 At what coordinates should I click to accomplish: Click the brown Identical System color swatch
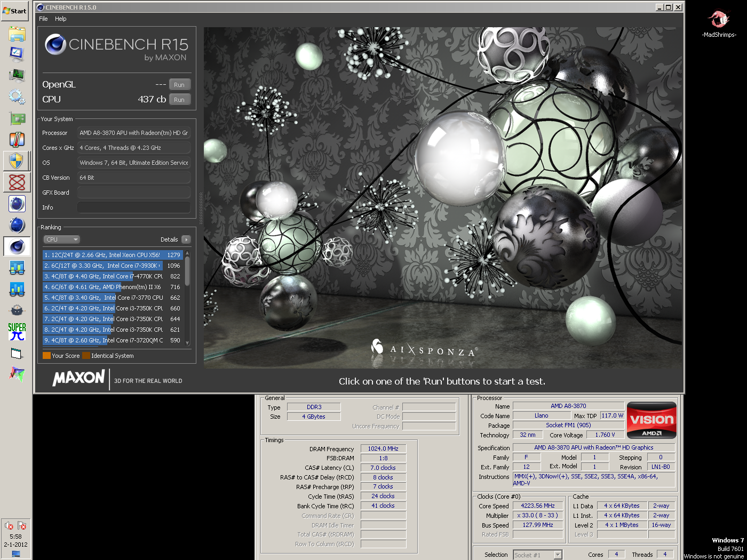click(86, 356)
